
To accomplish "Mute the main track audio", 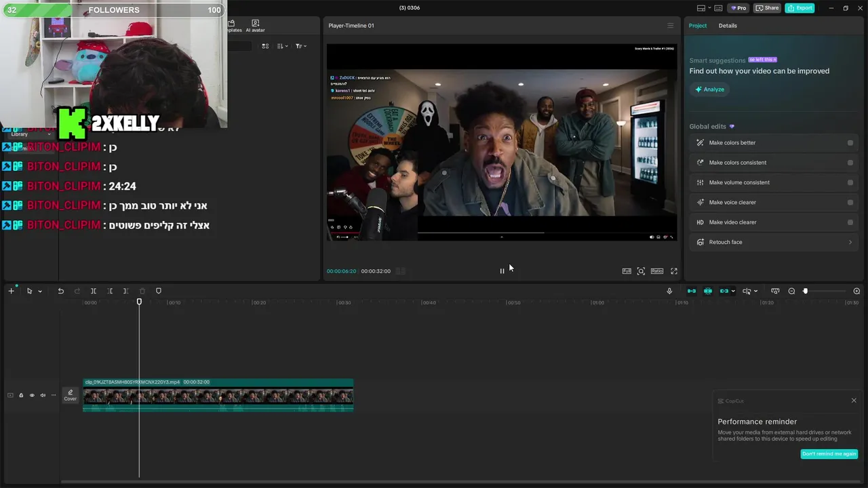I will point(43,395).
